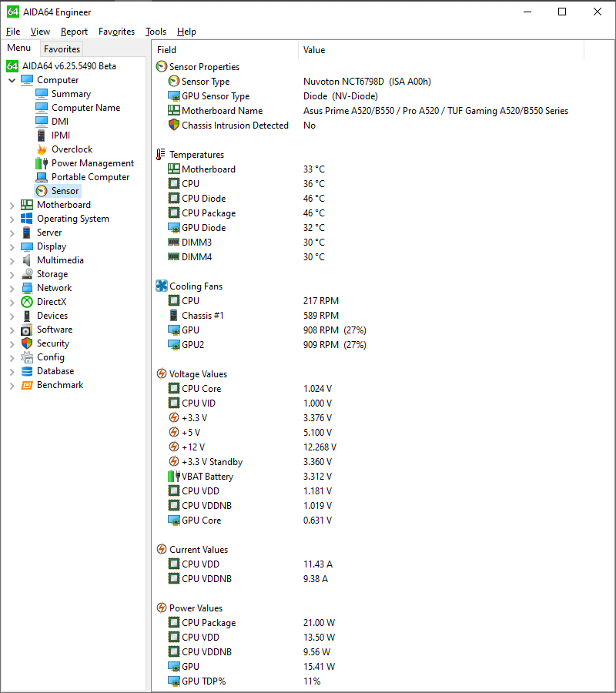Click the Config gear icon
616x693 pixels.
[x=27, y=357]
